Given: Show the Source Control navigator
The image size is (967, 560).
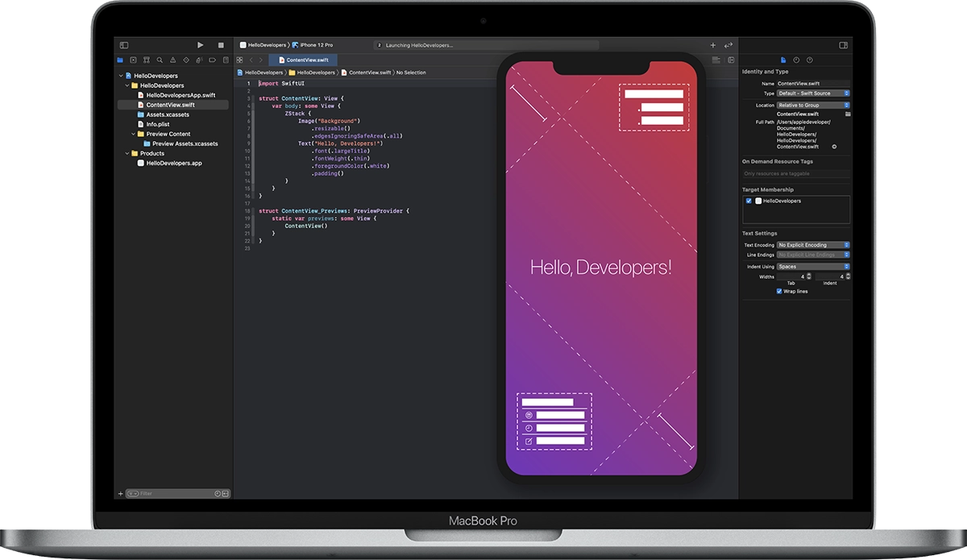Looking at the screenshot, I should [x=133, y=60].
